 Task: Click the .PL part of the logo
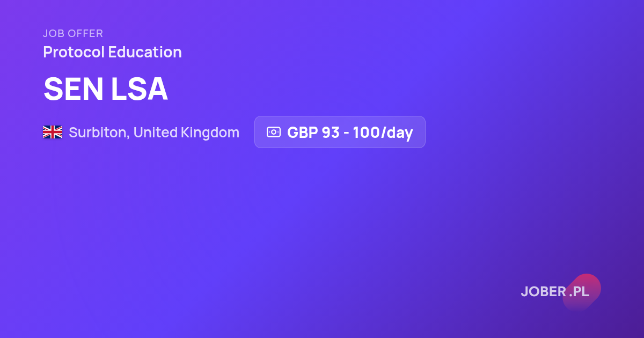pyautogui.click(x=580, y=292)
